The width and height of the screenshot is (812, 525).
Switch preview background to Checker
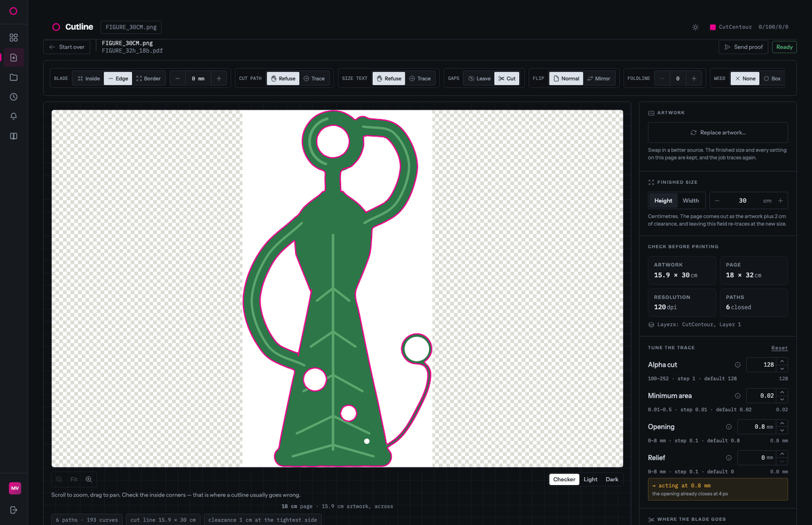[564, 479]
